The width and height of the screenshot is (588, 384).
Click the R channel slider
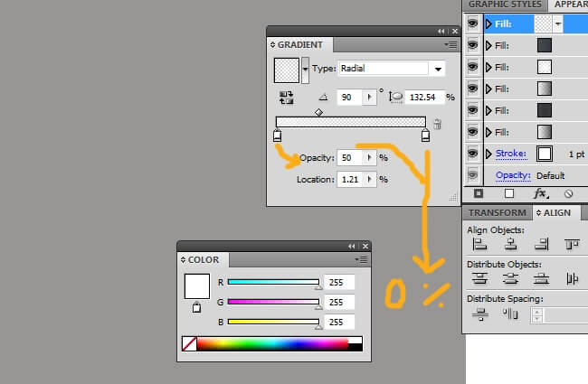pos(274,282)
